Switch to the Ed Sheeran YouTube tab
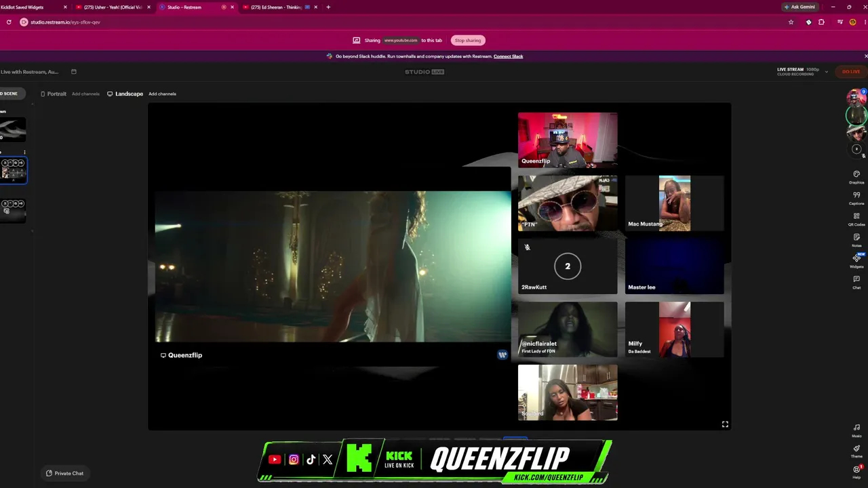Screen dimensions: 868x488 [x=279, y=7]
